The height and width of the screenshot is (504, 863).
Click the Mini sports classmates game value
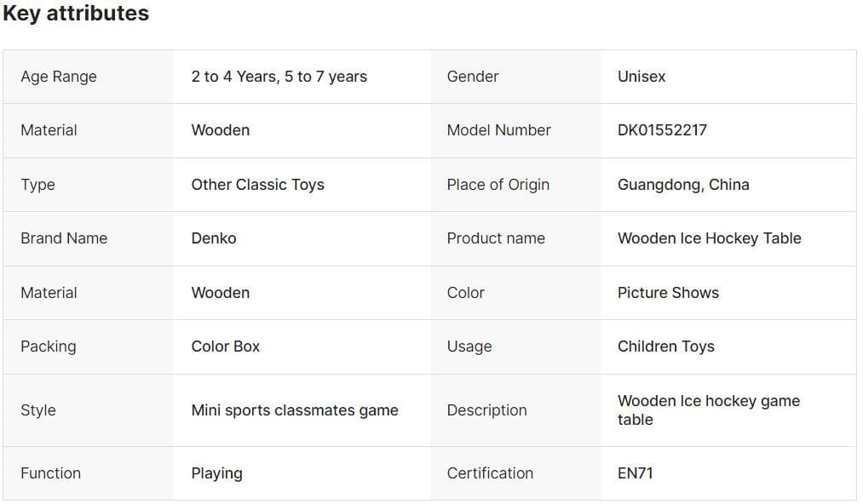(294, 410)
